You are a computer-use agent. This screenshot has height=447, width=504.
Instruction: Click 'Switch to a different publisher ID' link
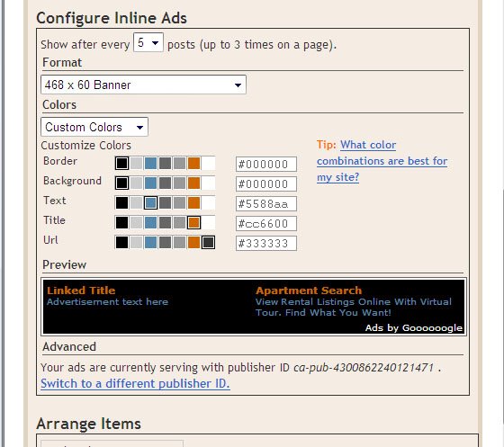tap(135, 383)
